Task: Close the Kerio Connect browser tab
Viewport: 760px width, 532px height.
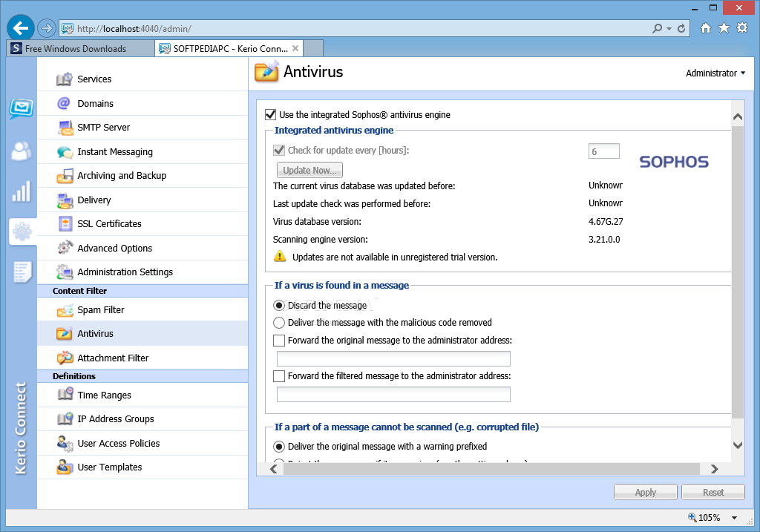Action: coord(295,48)
